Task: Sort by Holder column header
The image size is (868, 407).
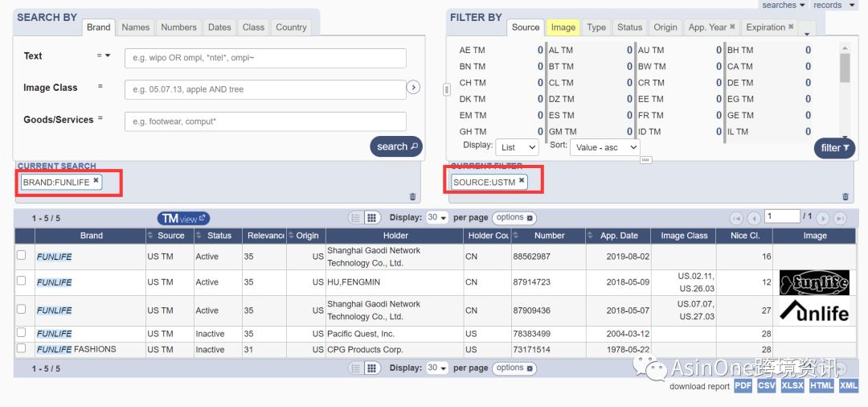Action: click(395, 236)
